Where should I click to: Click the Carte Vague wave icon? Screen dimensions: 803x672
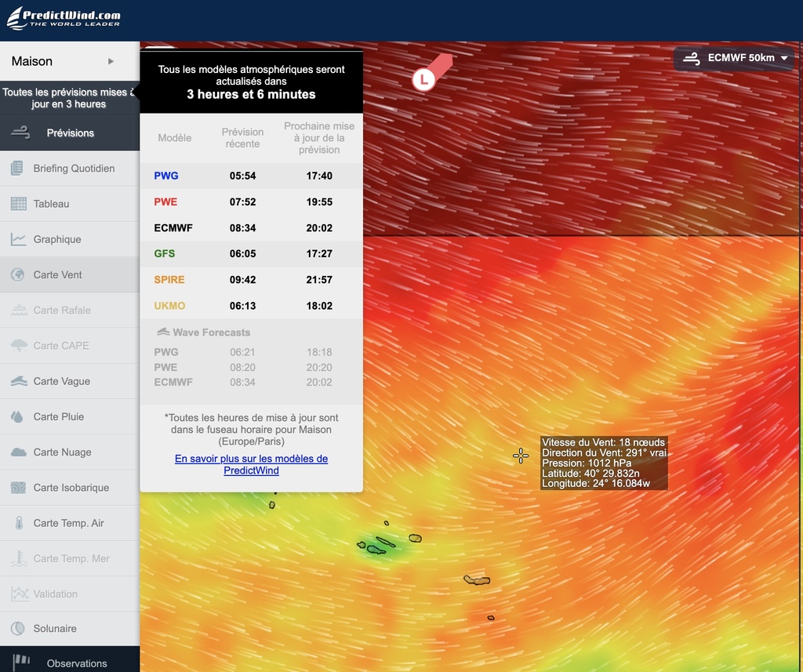point(19,381)
